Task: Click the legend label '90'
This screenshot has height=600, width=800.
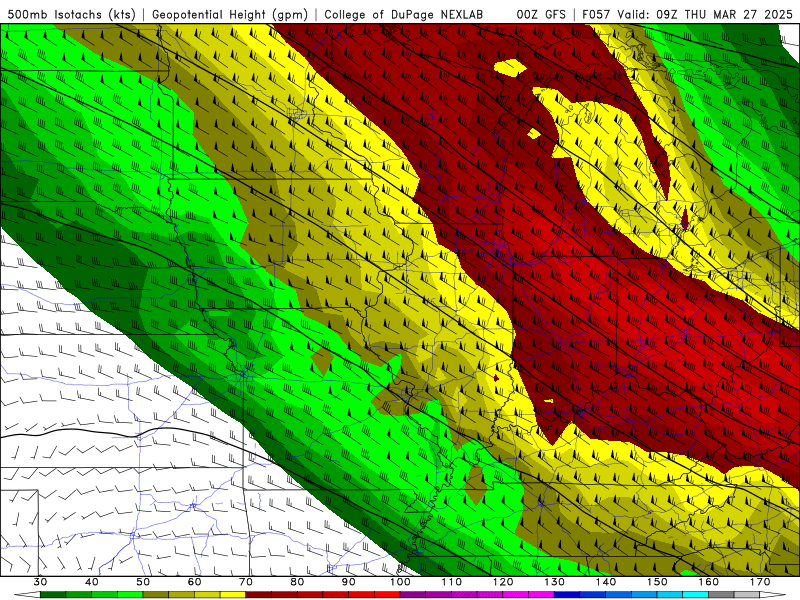Action: (348, 582)
